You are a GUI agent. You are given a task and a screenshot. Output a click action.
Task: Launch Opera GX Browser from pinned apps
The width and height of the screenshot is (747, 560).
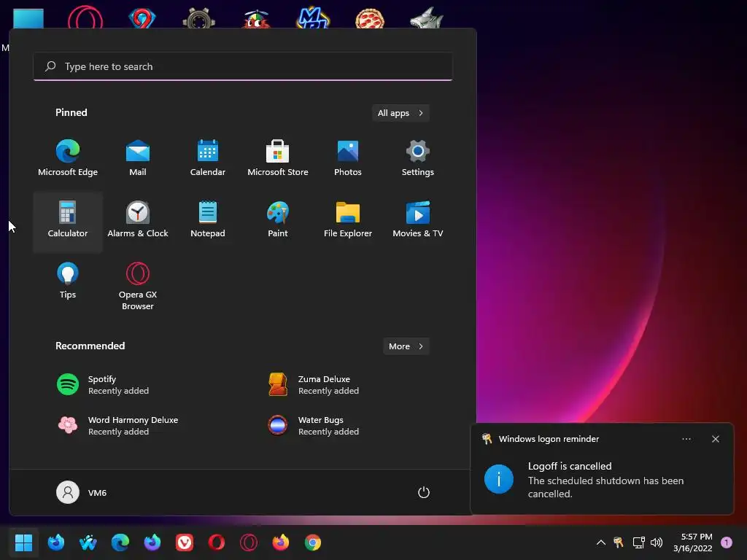click(138, 286)
